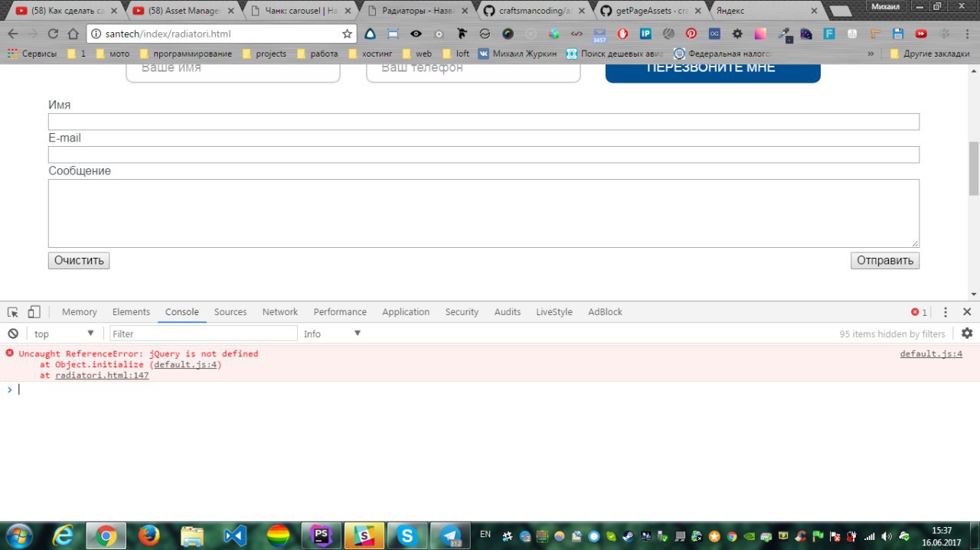Switch to the 'Чанк: carousel' browser tab
The width and height of the screenshot is (980, 550).
tap(300, 11)
